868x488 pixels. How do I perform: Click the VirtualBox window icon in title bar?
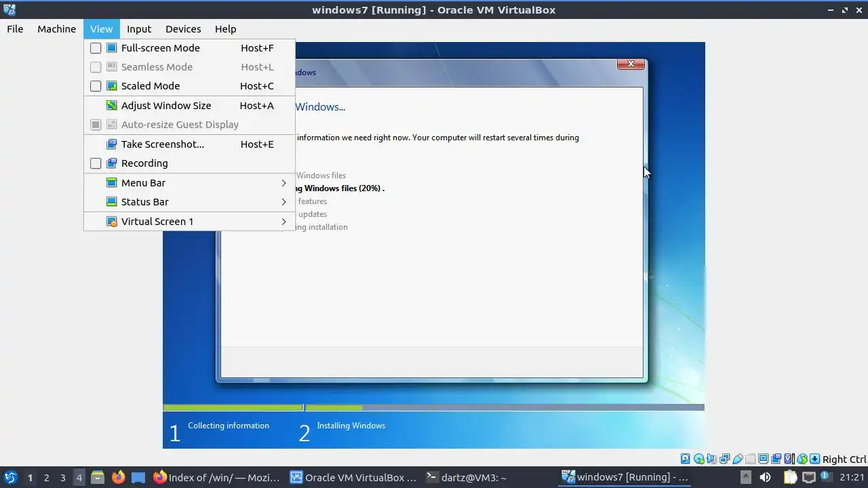[9, 9]
